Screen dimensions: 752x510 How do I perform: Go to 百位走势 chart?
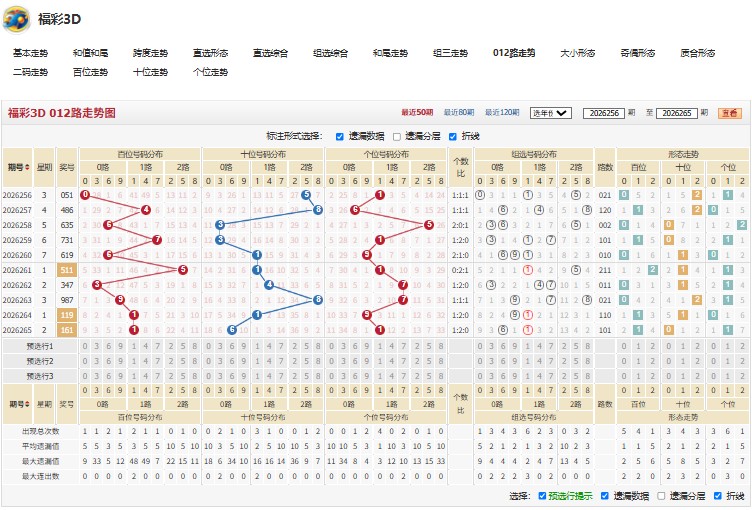90,72
